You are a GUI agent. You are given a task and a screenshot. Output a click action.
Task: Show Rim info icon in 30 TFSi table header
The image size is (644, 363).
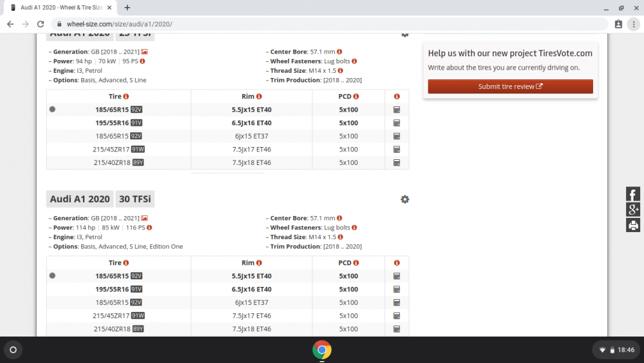point(259,262)
